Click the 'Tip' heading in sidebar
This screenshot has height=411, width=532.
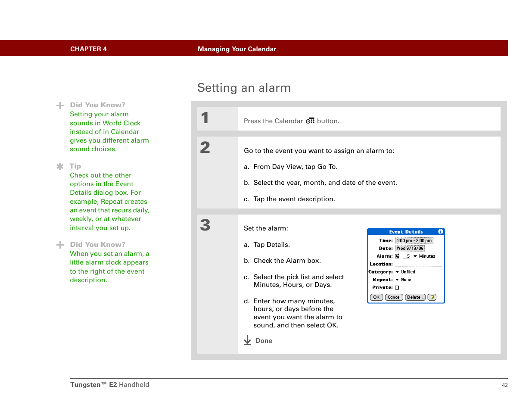click(75, 166)
